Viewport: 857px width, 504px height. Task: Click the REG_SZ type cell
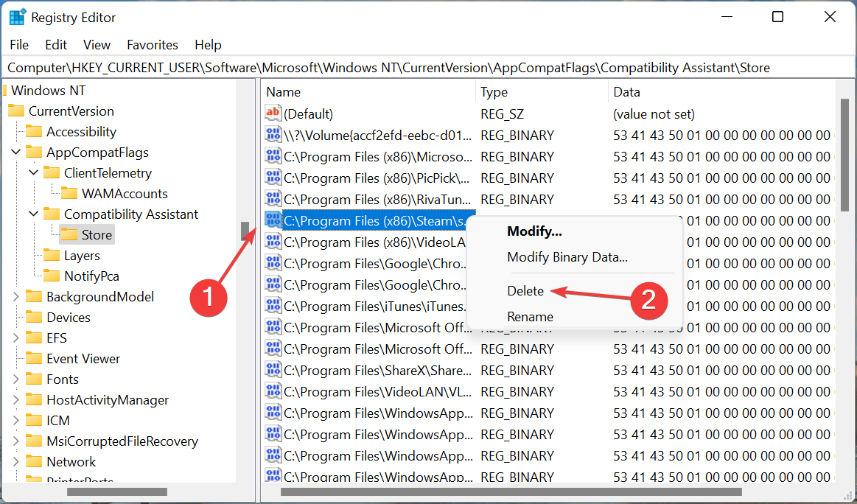502,113
